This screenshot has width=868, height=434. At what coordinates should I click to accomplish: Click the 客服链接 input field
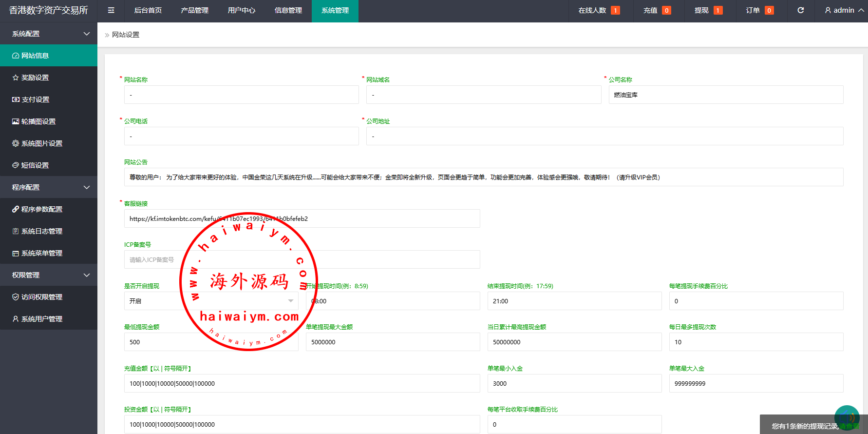(302, 219)
